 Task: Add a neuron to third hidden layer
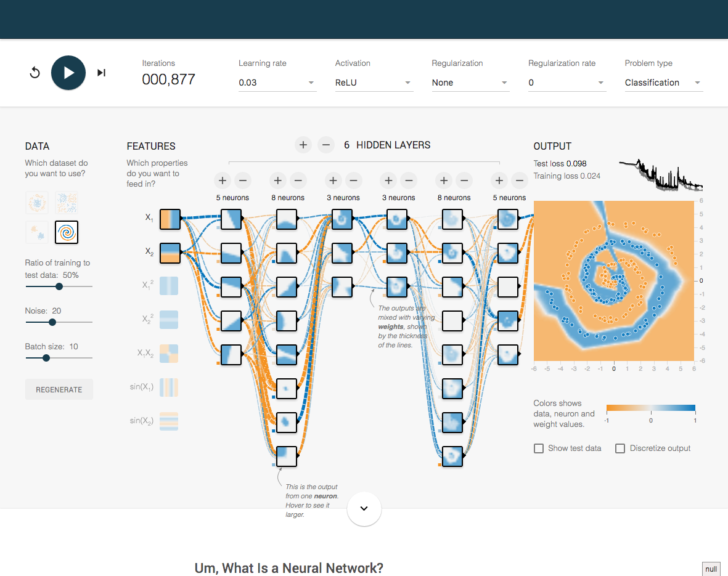pos(333,180)
